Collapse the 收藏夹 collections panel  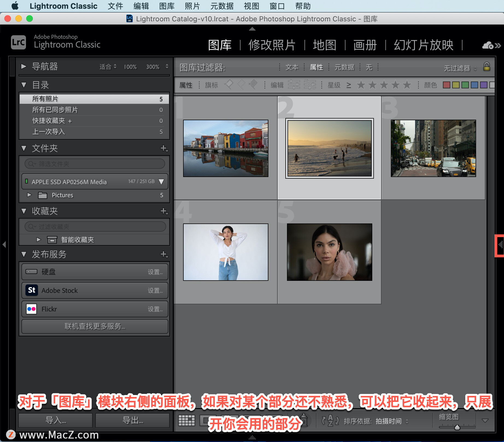tap(24, 211)
